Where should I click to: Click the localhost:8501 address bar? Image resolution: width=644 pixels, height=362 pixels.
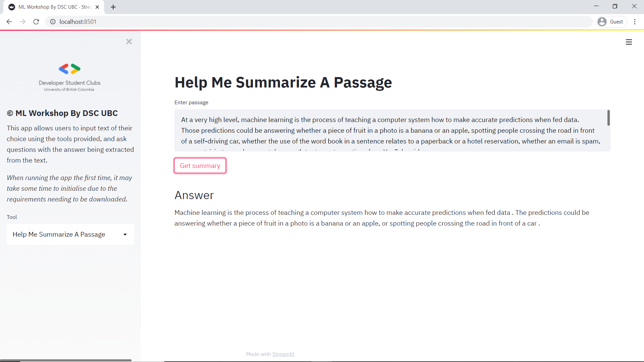coord(322,22)
